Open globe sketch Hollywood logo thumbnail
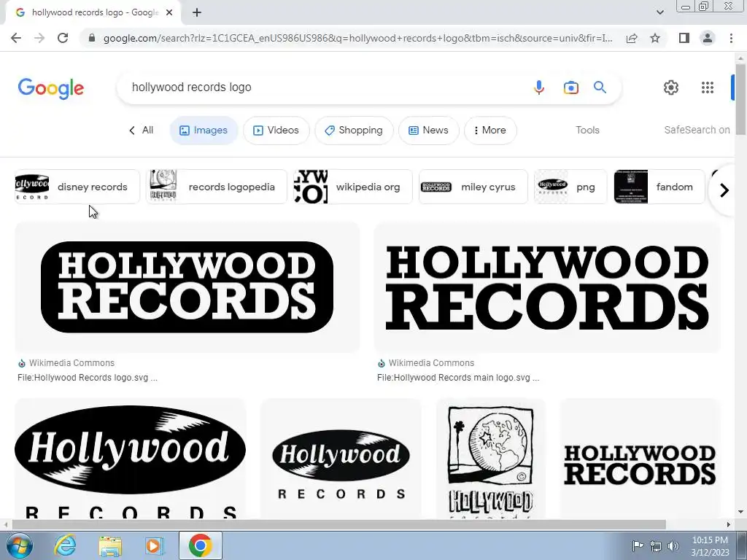747x560 pixels. point(491,459)
